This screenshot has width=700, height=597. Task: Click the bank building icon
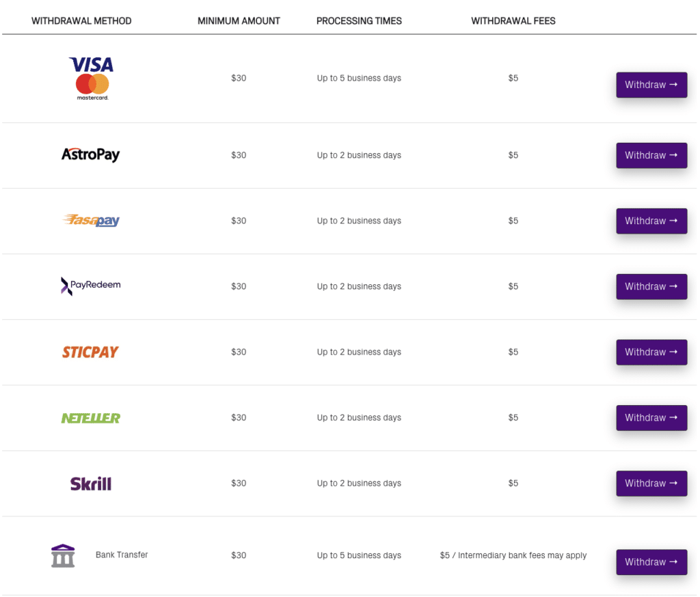(63, 555)
